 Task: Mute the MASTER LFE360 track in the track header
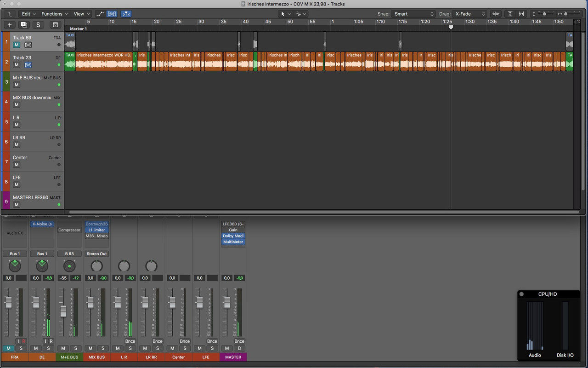coord(17,205)
